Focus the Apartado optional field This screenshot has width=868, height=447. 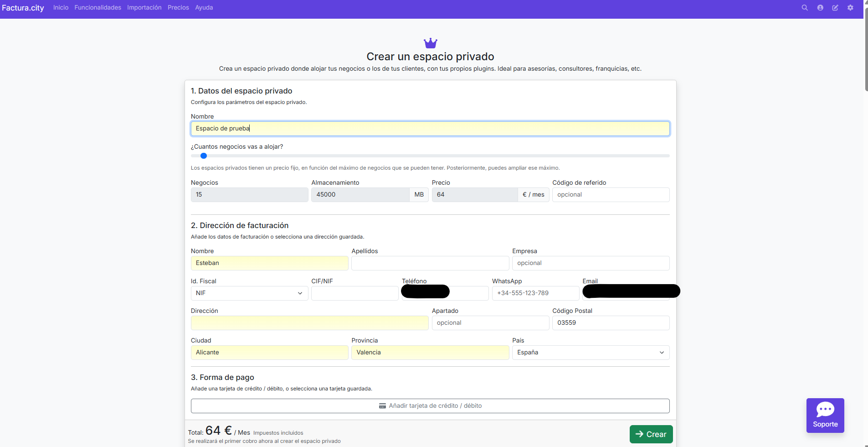pos(490,323)
